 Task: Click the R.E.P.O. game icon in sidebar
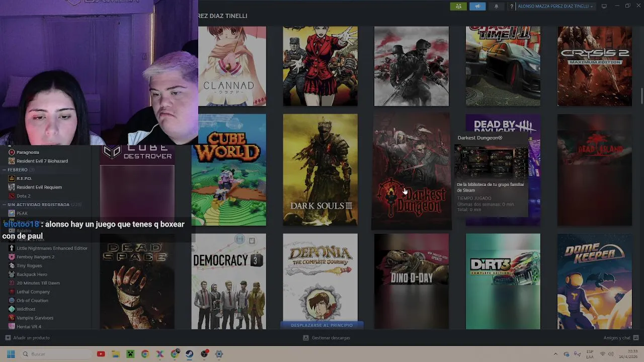pos(12,178)
